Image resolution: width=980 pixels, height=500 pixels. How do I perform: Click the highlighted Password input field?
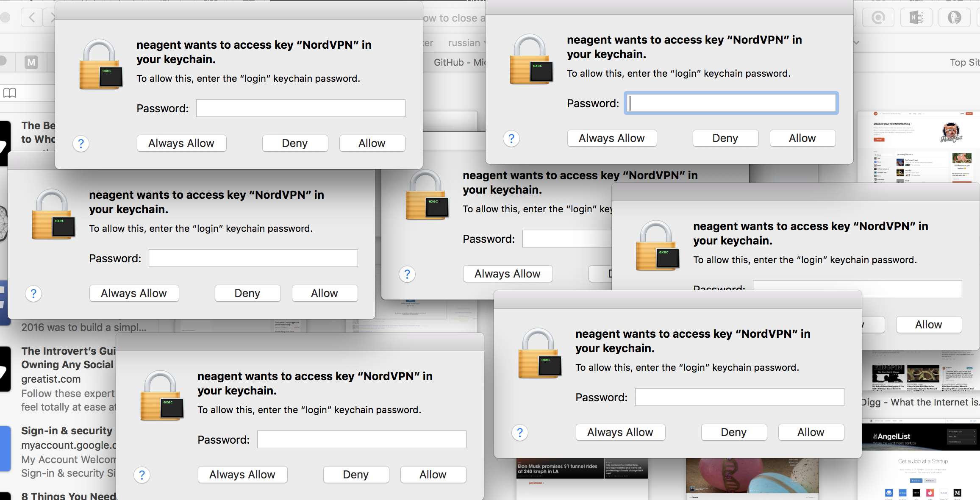tap(731, 103)
